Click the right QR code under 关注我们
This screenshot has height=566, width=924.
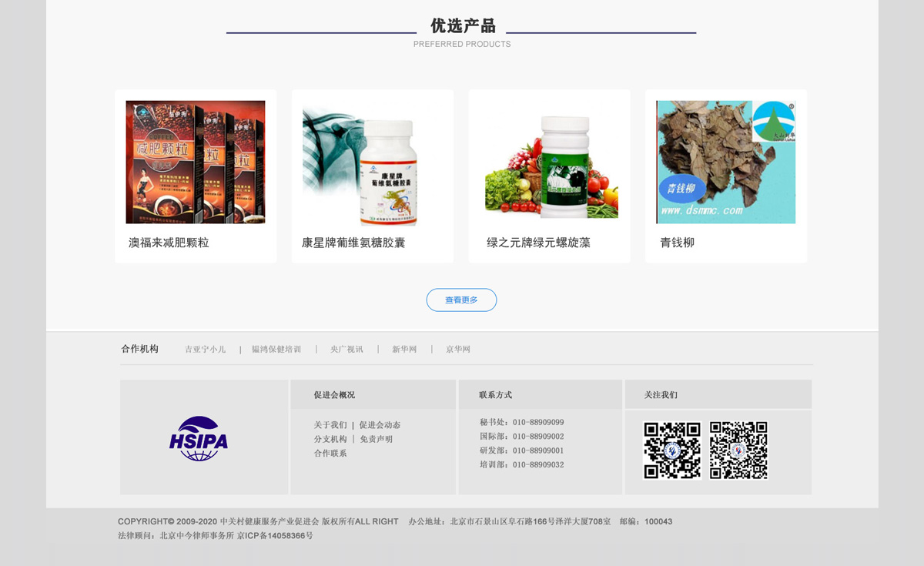[x=738, y=450]
